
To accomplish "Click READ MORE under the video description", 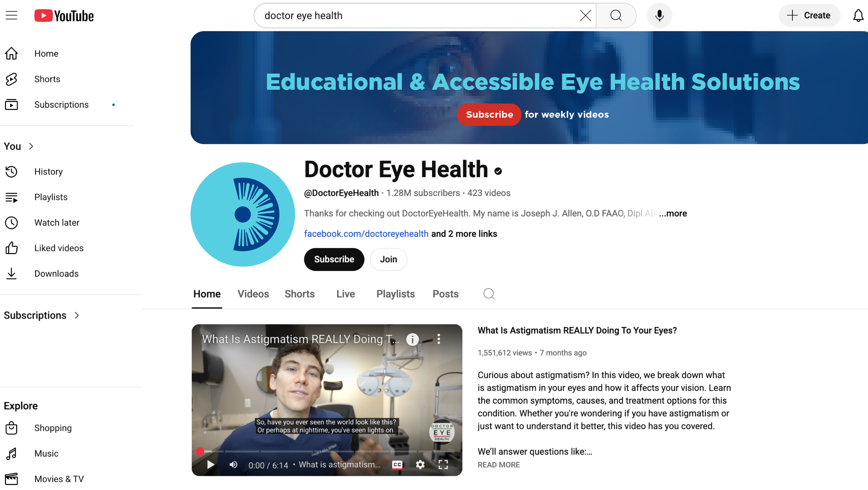I will [499, 465].
